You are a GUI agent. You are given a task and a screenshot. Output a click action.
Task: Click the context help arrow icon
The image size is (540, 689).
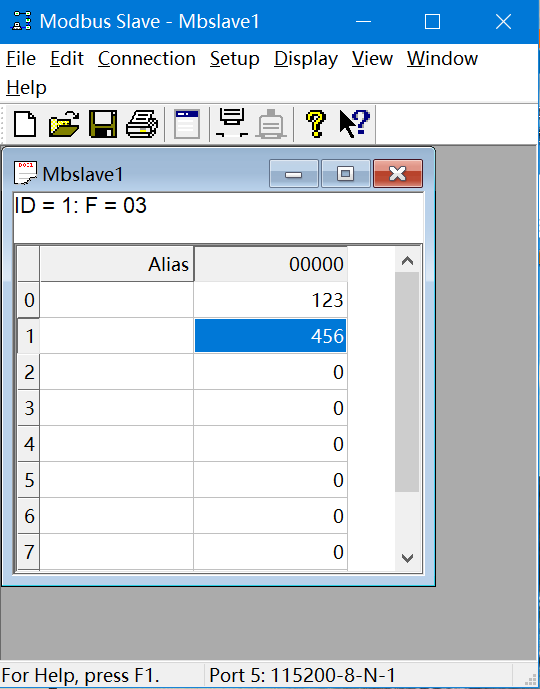355,124
